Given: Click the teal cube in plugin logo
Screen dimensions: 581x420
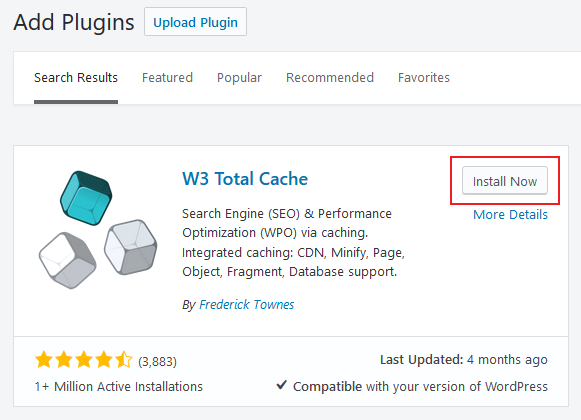Looking at the screenshot, I should [86, 198].
